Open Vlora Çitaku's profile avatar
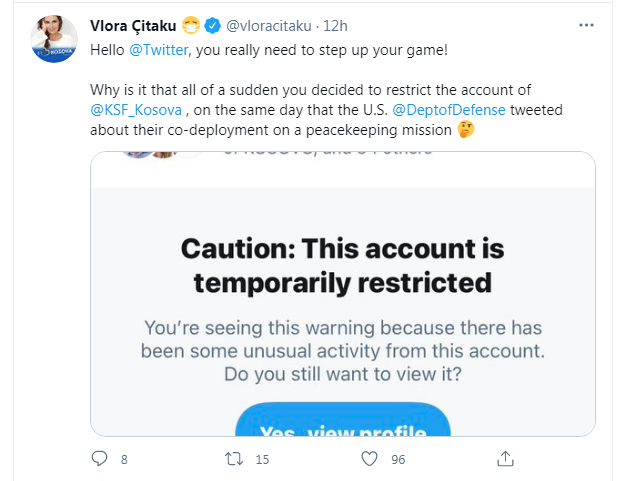This screenshot has width=634, height=481. (54, 39)
